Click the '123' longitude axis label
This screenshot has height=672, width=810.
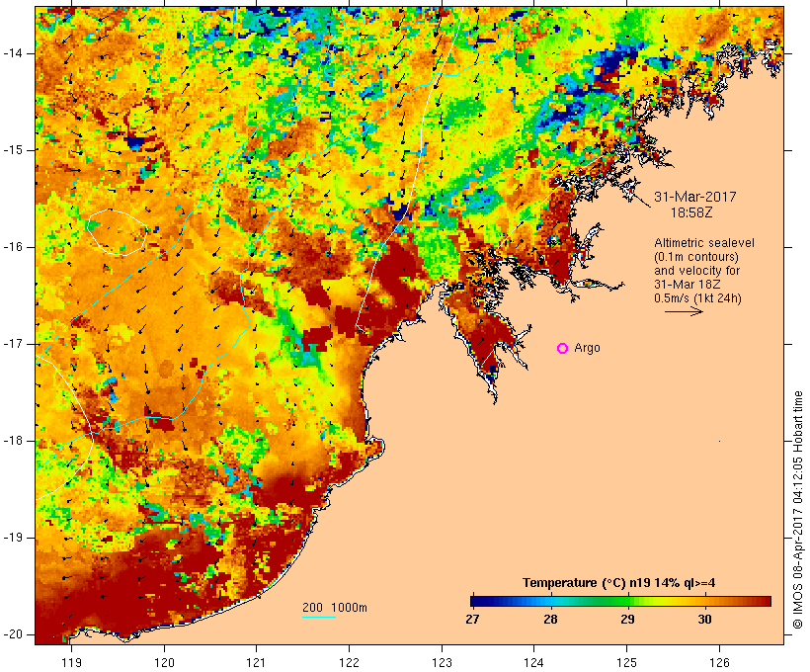[x=442, y=662]
